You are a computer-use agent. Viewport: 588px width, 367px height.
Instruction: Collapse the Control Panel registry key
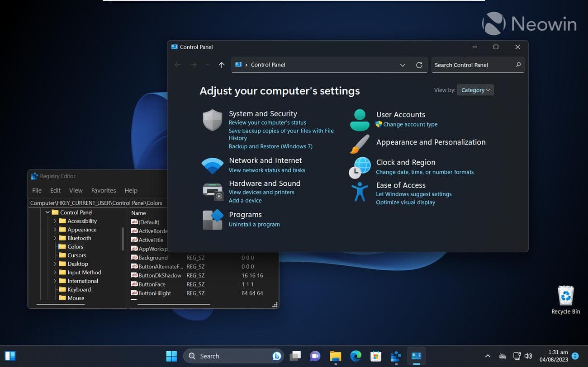click(x=47, y=212)
